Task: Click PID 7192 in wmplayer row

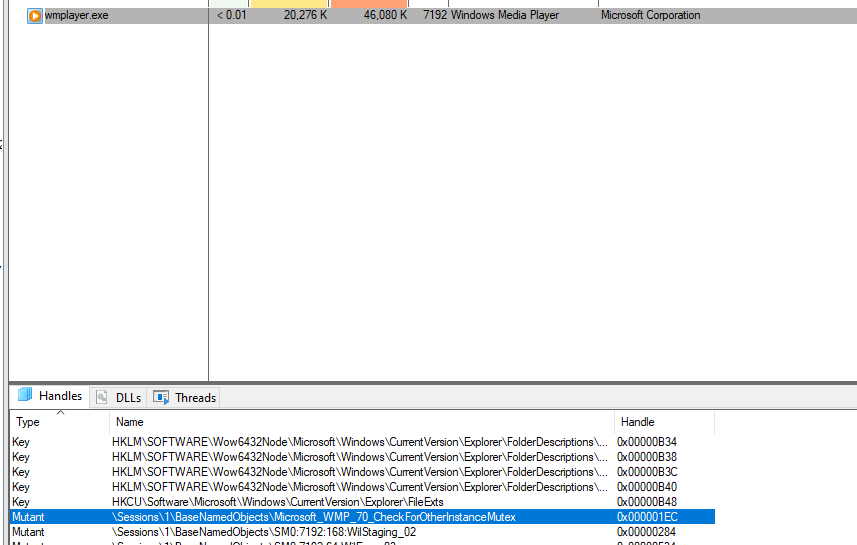Action: (x=435, y=15)
